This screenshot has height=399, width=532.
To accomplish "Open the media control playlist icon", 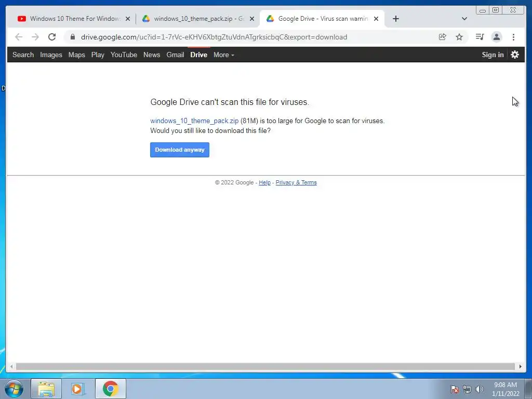I will click(480, 37).
